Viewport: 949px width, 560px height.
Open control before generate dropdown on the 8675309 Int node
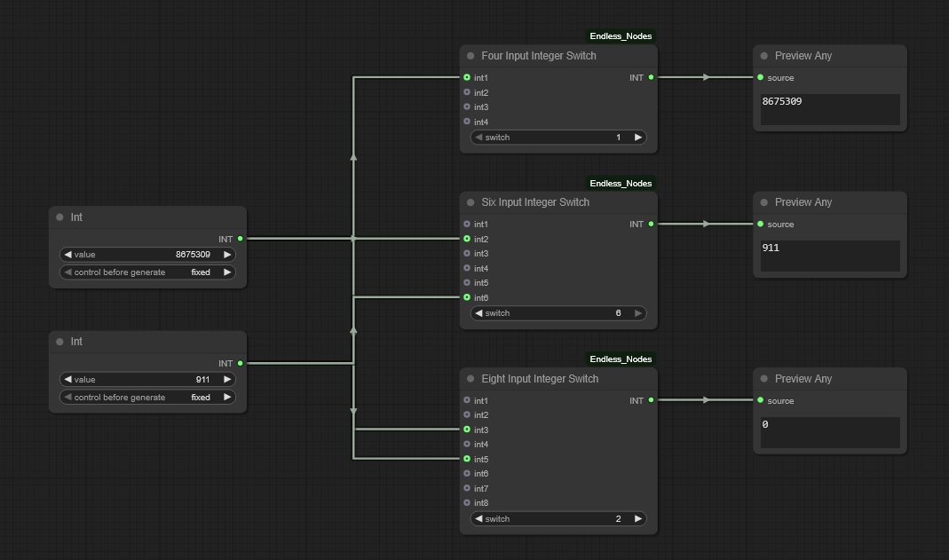click(x=147, y=272)
